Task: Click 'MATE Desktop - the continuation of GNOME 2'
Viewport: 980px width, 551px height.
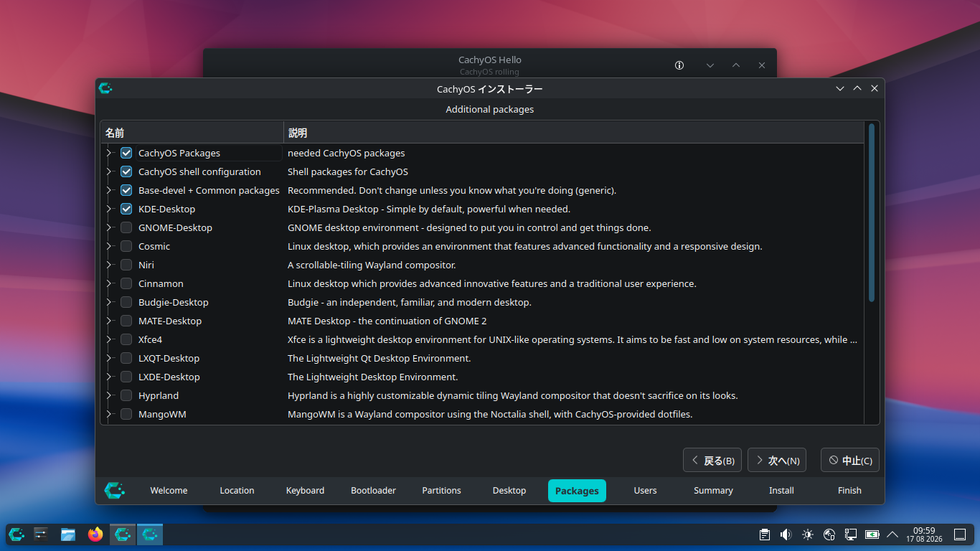Action: (387, 321)
